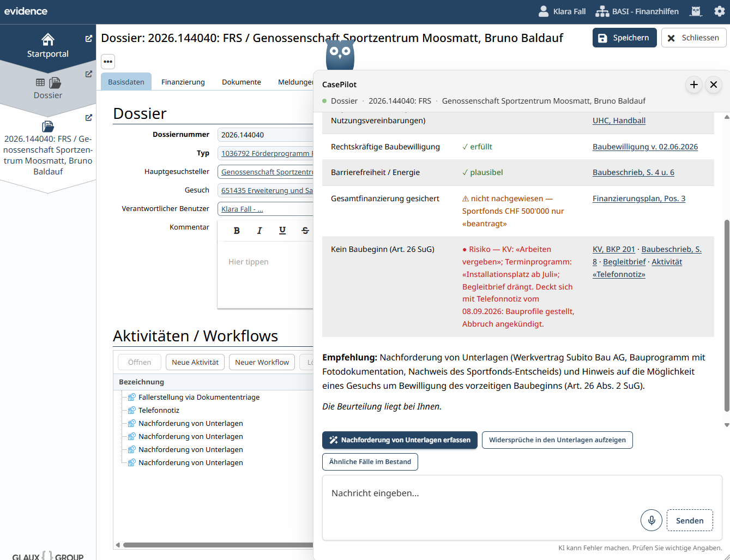
Task: Apply underline formatting in Kommentar editor
Action: (x=282, y=231)
